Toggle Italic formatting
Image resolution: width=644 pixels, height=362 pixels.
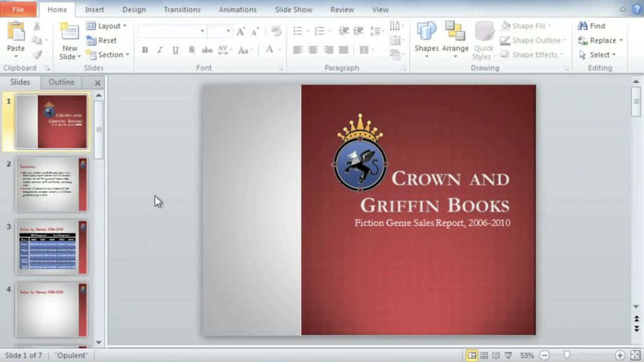160,50
